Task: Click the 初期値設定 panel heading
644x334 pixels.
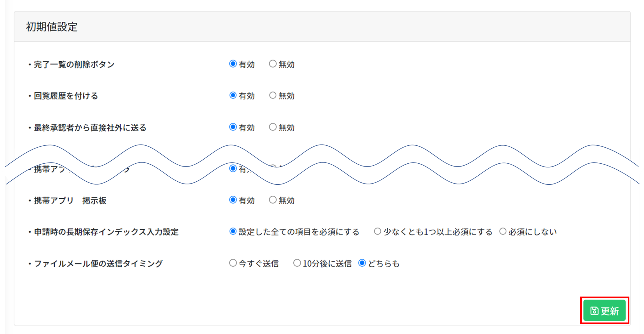Action: tap(52, 27)
